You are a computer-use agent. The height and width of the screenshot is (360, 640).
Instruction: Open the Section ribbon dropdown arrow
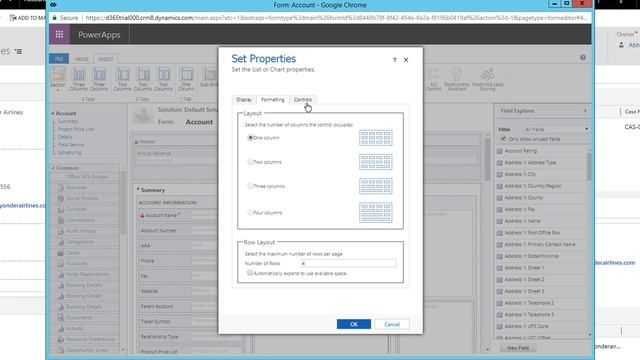[x=58, y=90]
